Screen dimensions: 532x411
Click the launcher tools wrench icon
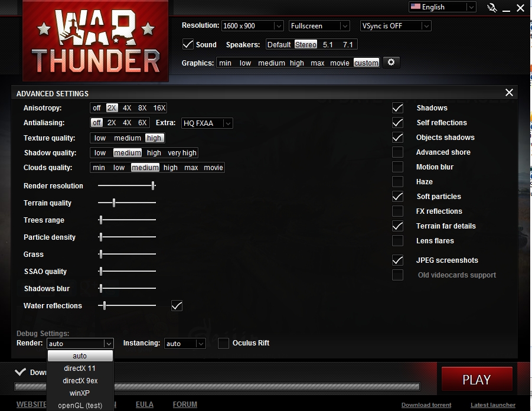492,8
